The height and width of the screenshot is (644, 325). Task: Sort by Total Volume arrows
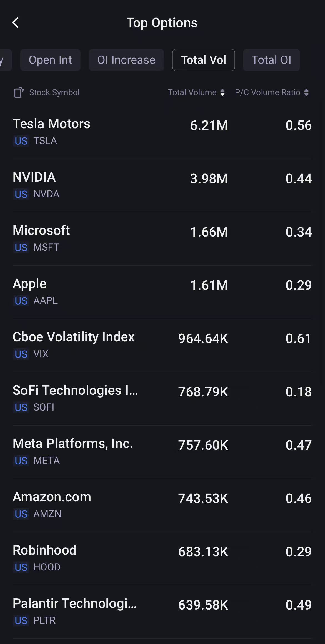tap(222, 92)
